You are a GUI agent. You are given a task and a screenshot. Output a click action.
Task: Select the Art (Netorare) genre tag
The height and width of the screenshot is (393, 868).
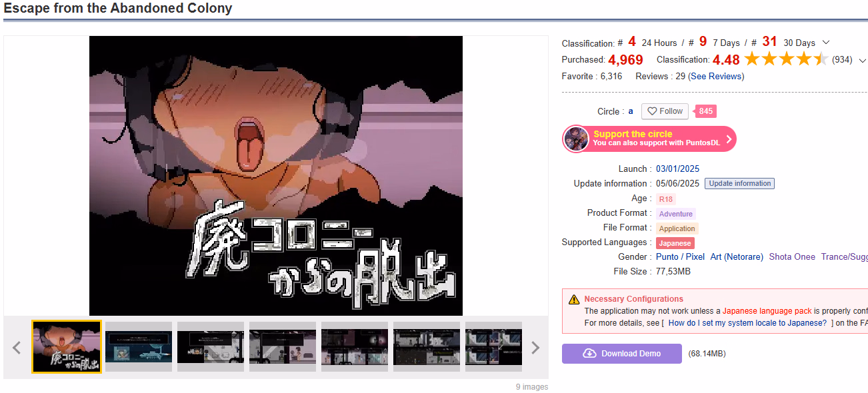point(737,256)
